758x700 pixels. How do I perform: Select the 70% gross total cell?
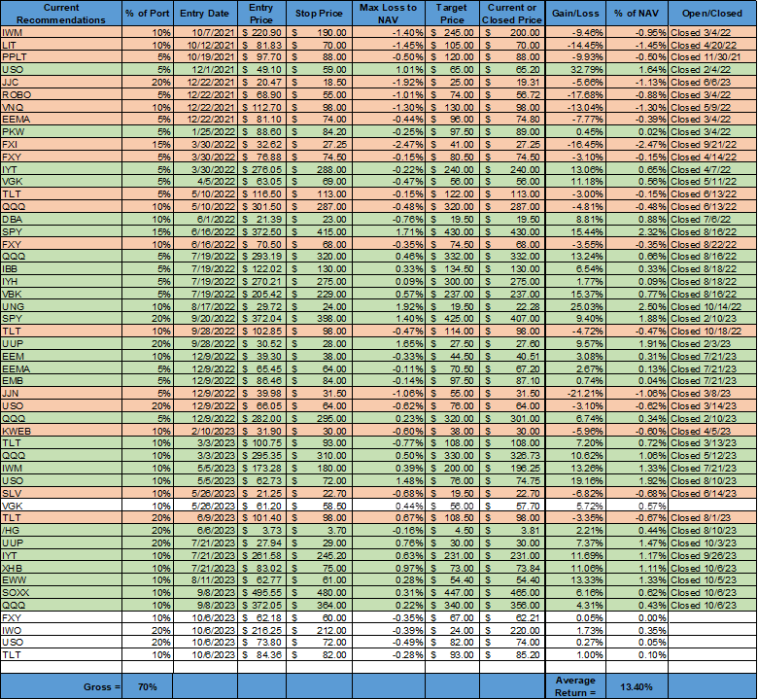tap(148, 687)
